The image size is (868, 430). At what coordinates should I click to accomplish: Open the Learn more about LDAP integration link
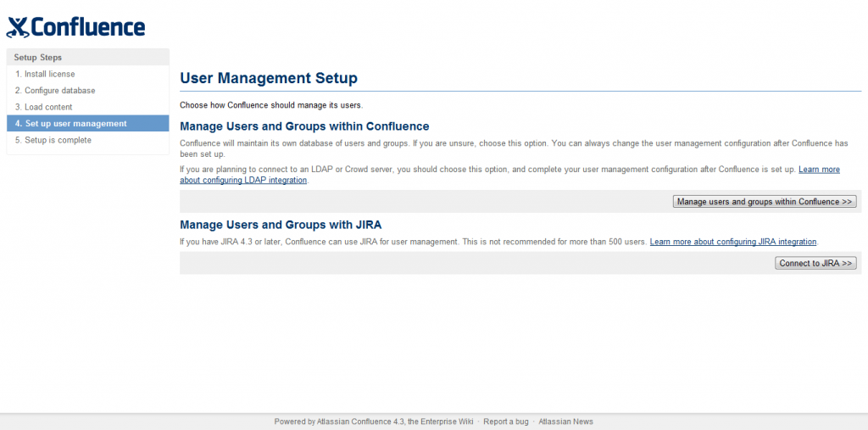click(819, 170)
